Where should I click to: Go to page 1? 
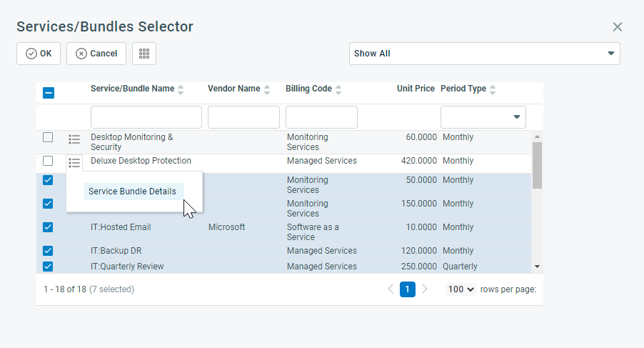(x=408, y=289)
